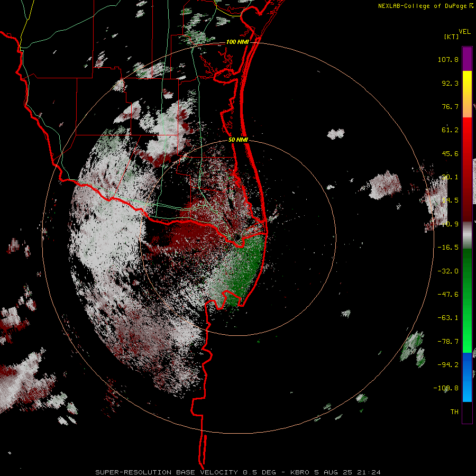Select the 61.2 legend value

pyautogui.click(x=450, y=130)
